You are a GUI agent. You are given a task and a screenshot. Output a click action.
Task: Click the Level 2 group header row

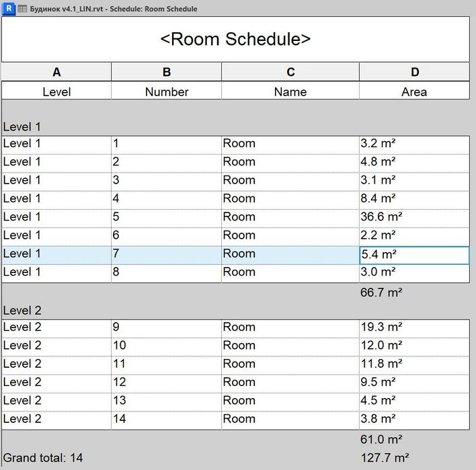point(235,311)
